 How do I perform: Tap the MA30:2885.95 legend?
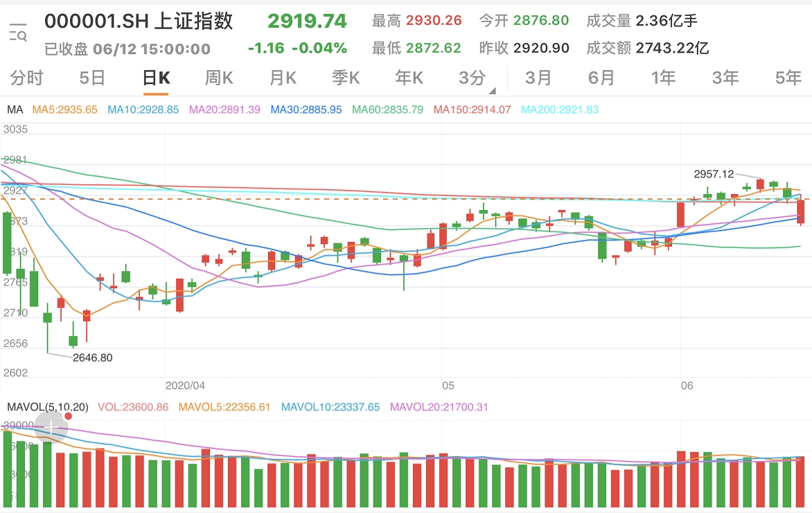pyautogui.click(x=306, y=110)
